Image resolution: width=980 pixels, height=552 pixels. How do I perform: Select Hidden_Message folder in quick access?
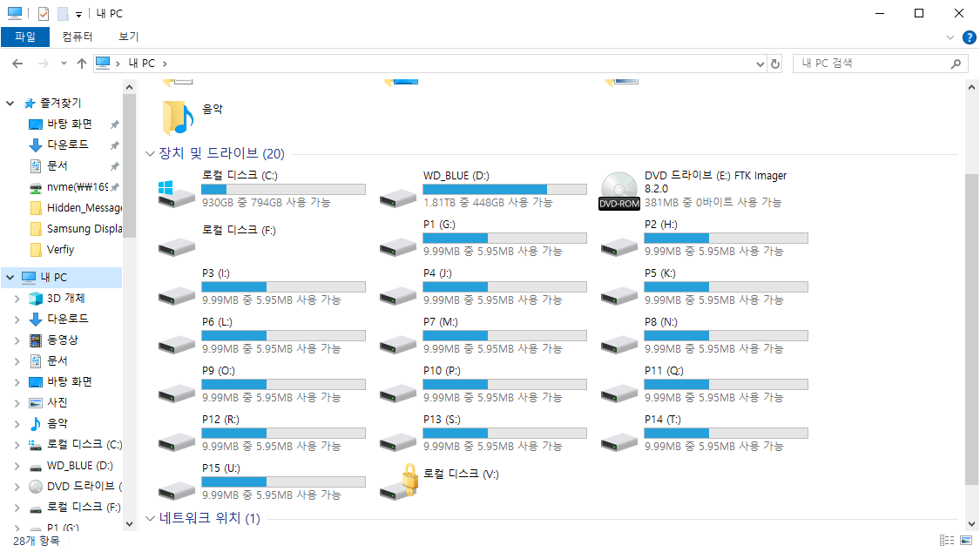[84, 208]
